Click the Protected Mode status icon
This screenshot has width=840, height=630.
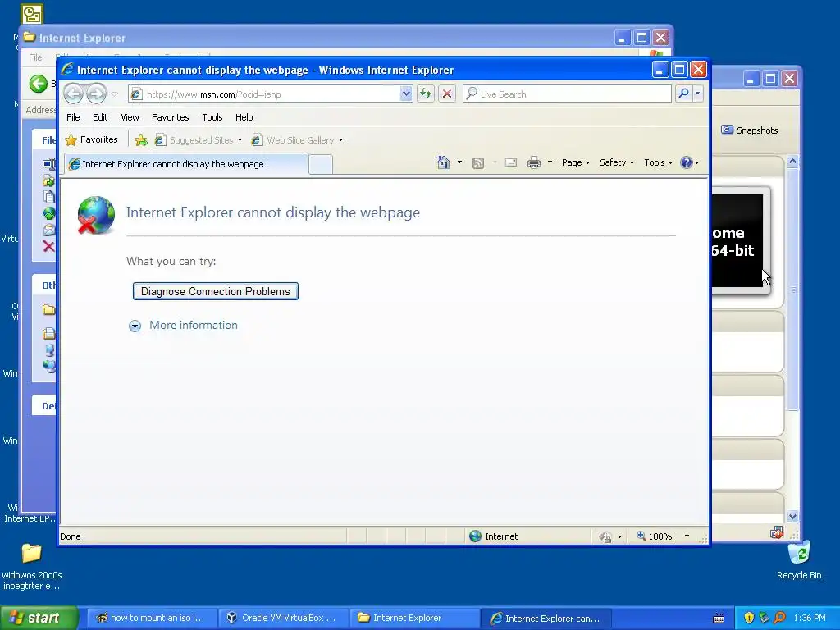tap(606, 536)
